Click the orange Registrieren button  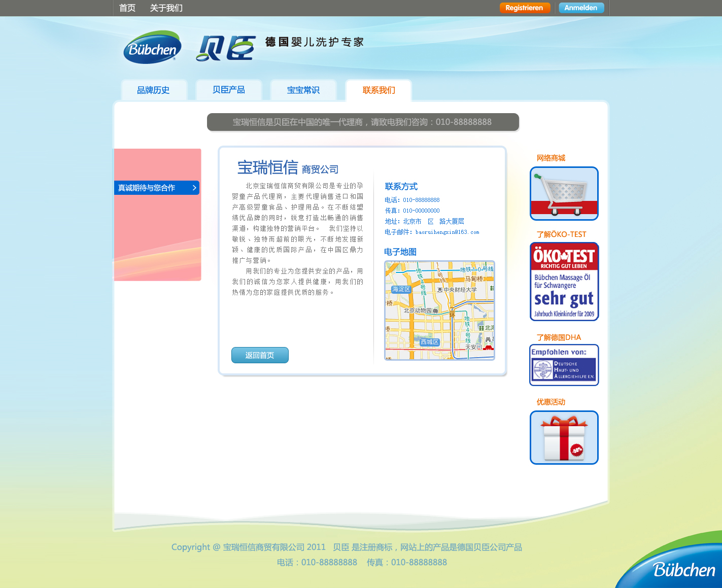tap(524, 8)
